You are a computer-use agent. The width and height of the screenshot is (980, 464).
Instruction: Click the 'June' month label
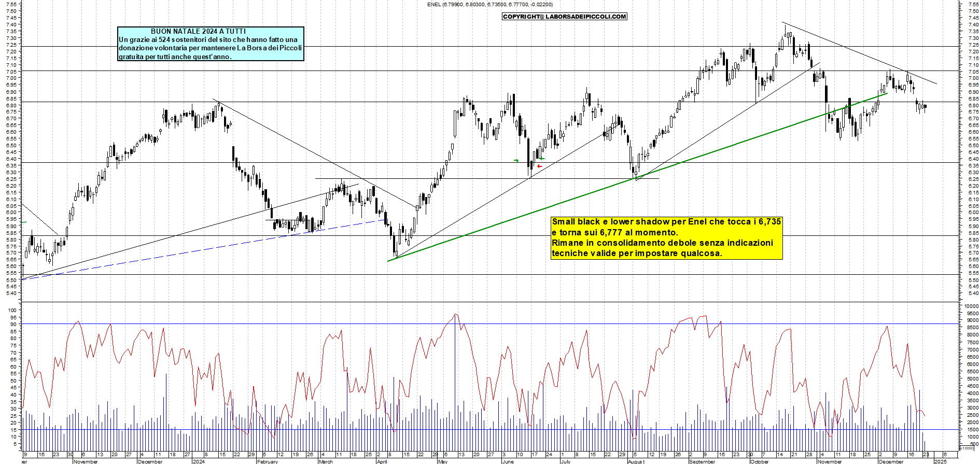508,461
